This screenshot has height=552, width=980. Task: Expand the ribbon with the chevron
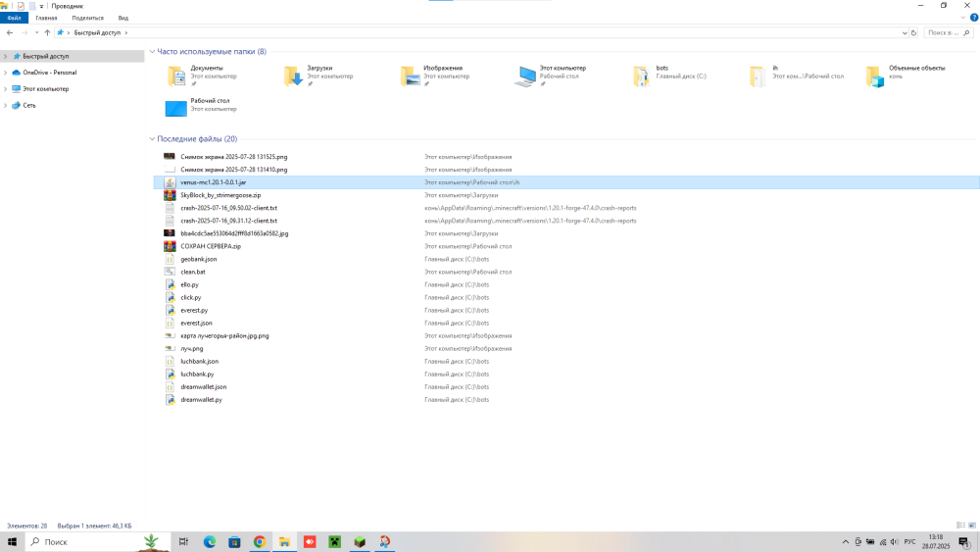point(963,18)
